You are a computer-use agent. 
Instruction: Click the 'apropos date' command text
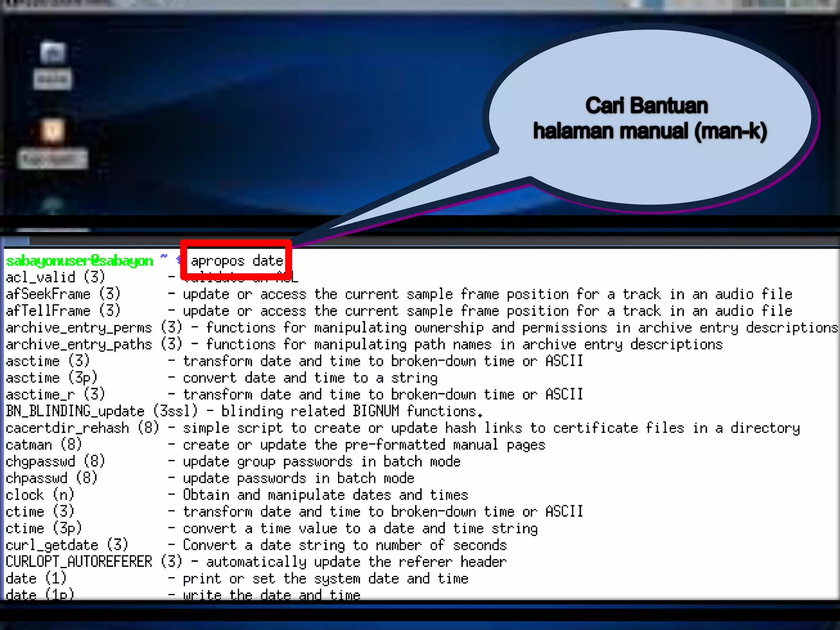tap(237, 261)
